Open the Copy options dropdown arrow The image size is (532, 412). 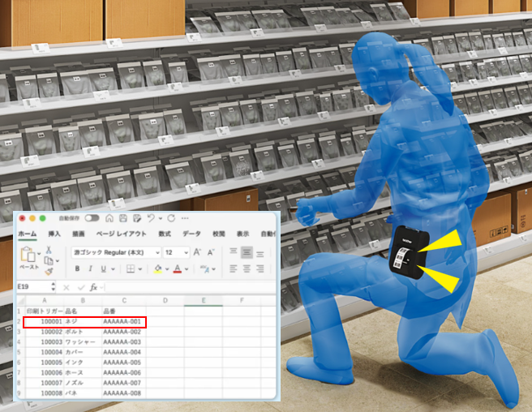[57, 261]
